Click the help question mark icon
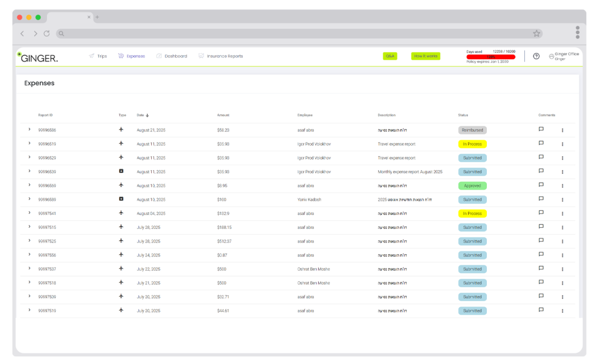Image resolution: width=602 pixels, height=364 pixels. tap(536, 56)
